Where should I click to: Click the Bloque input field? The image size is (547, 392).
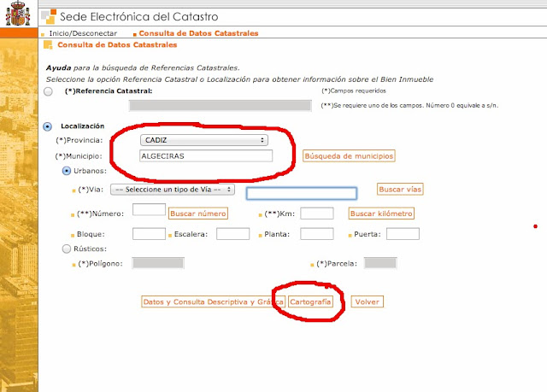click(149, 234)
